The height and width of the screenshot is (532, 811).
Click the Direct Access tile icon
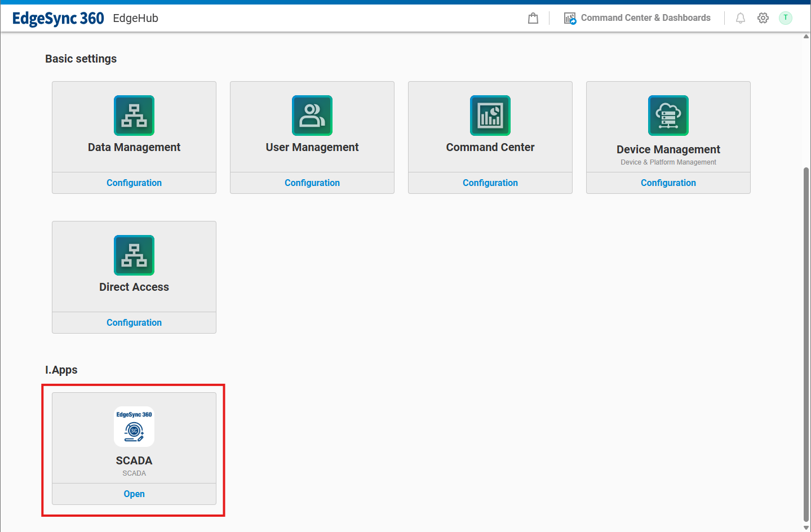134,255
